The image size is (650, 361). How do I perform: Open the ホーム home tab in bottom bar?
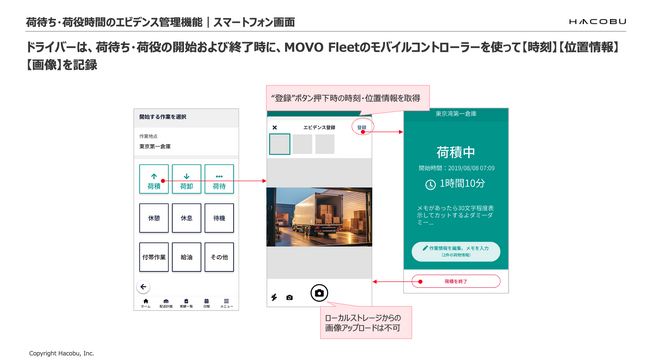[x=146, y=303]
